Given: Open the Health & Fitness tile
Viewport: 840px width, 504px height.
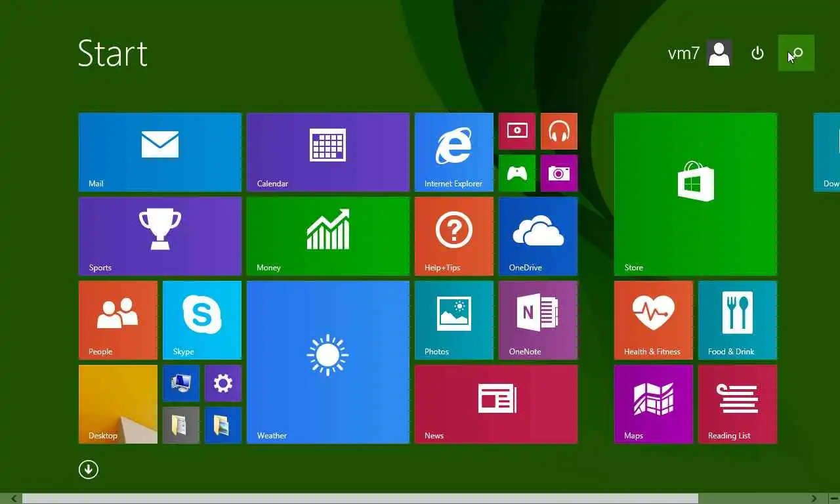Looking at the screenshot, I should coord(654,320).
